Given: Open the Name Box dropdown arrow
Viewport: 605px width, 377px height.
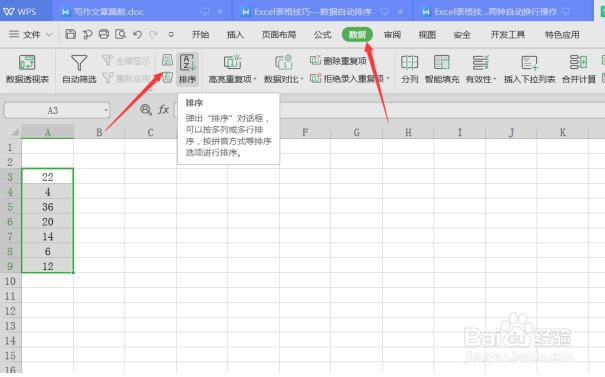Looking at the screenshot, I should click(x=106, y=110).
